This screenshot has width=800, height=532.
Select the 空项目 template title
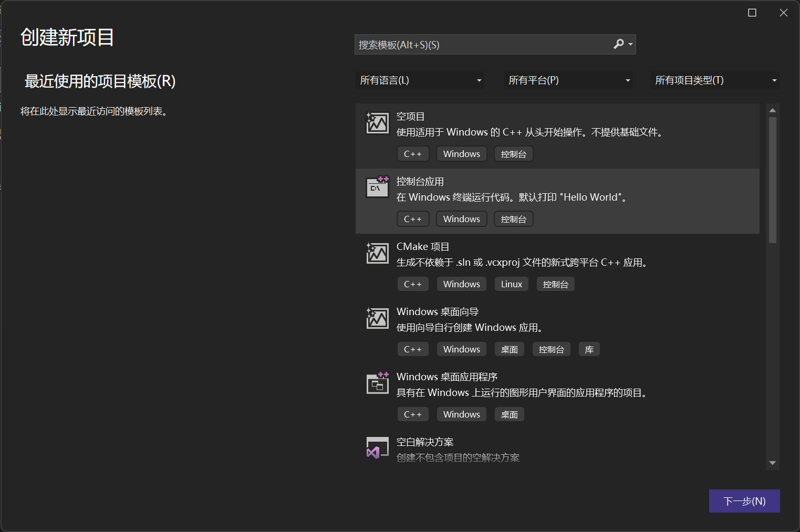click(x=410, y=117)
